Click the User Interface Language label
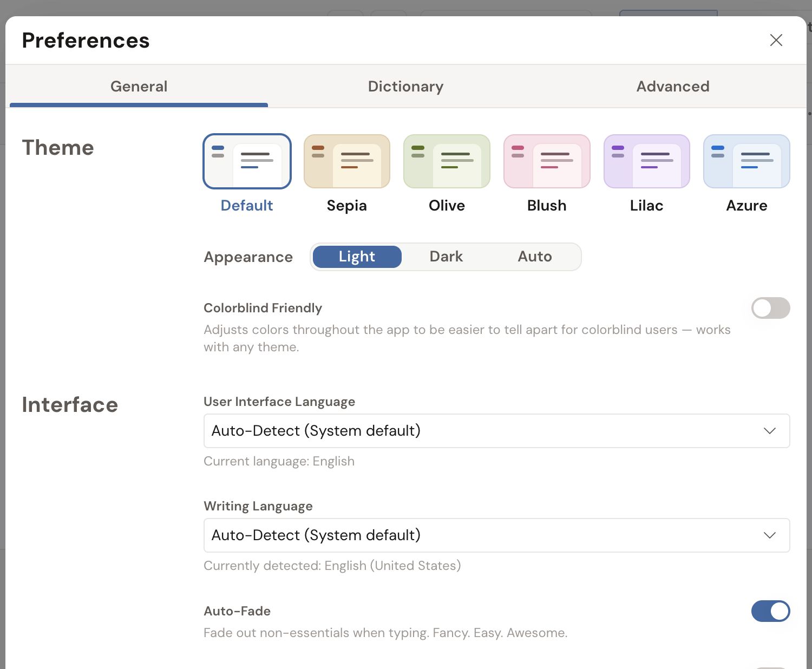 click(x=279, y=402)
